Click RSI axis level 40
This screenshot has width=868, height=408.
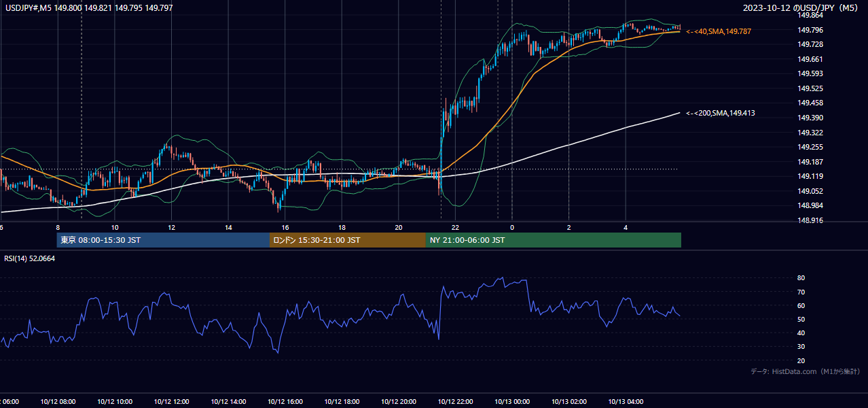801,333
